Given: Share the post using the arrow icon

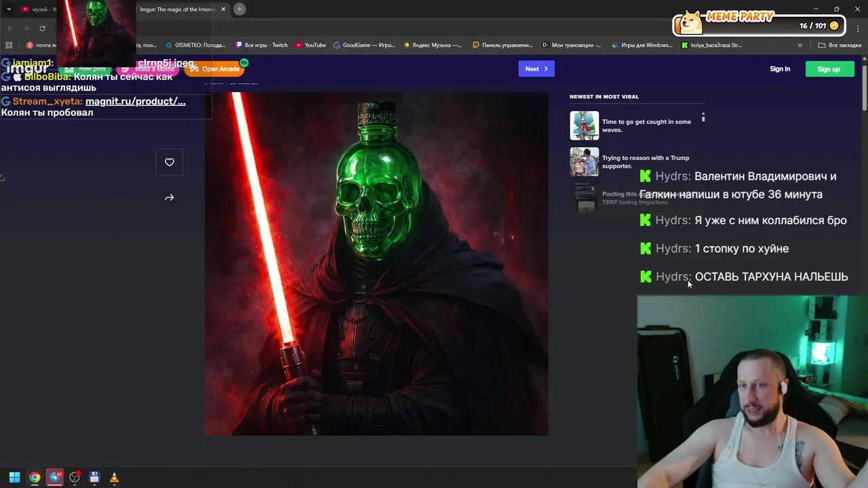Looking at the screenshot, I should pyautogui.click(x=170, y=197).
